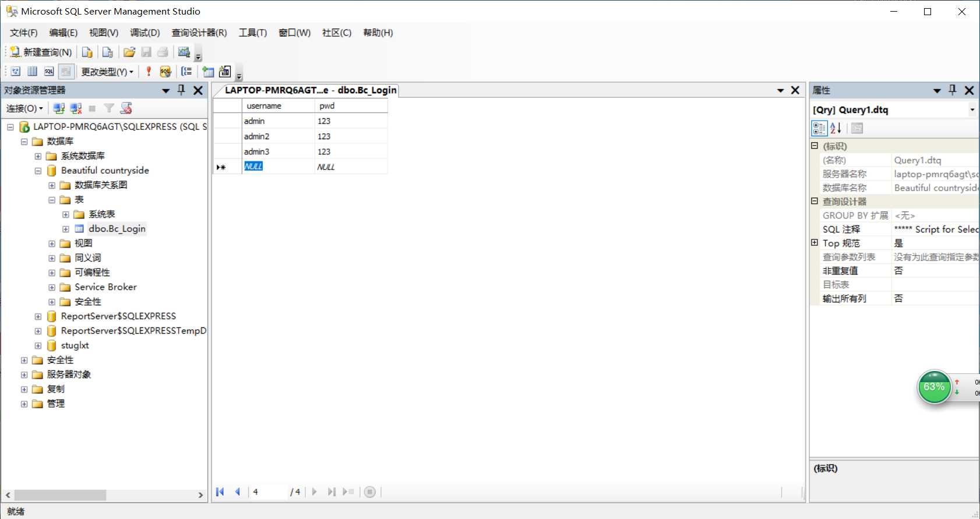
Task: Expand the ReportServer$SQLEXPRESS database node
Action: (38, 316)
